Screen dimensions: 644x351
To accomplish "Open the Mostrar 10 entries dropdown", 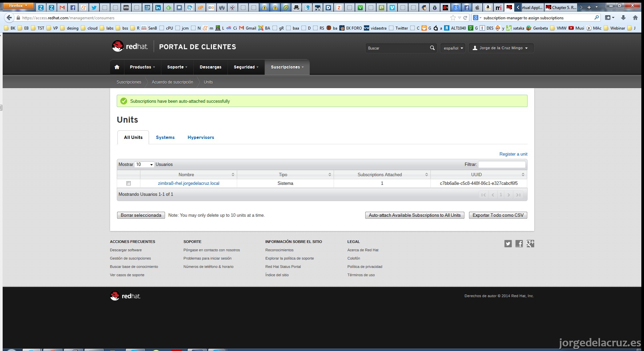I will pos(144,164).
